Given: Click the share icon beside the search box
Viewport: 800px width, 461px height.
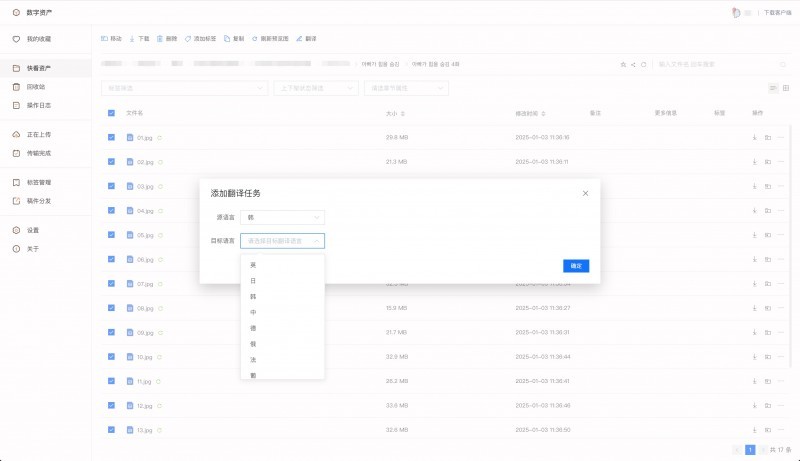Looking at the screenshot, I should tap(633, 64).
